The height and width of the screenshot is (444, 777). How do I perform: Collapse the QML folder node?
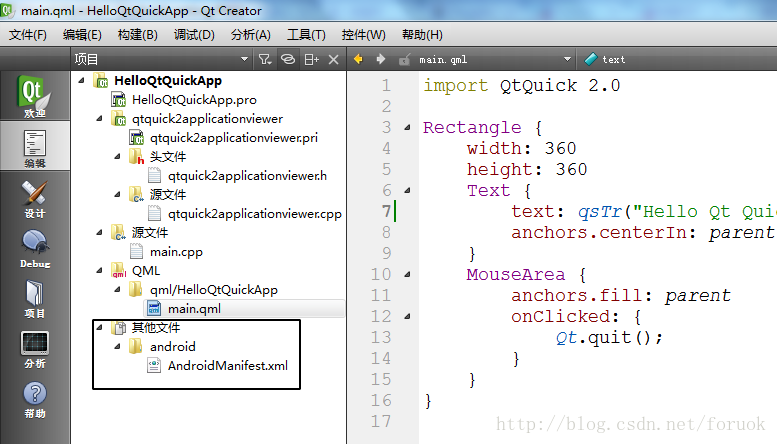pyautogui.click(x=100, y=271)
